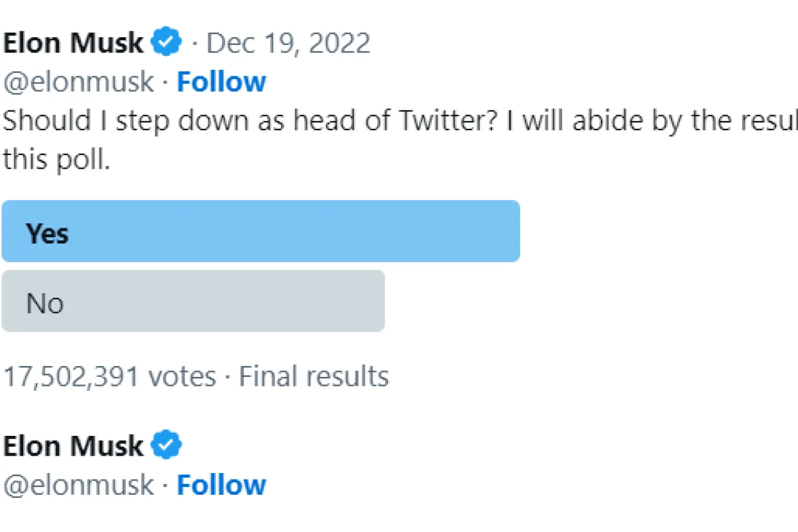Click the 17,502,391 votes count
This screenshot has width=798, height=532.
pos(109,376)
